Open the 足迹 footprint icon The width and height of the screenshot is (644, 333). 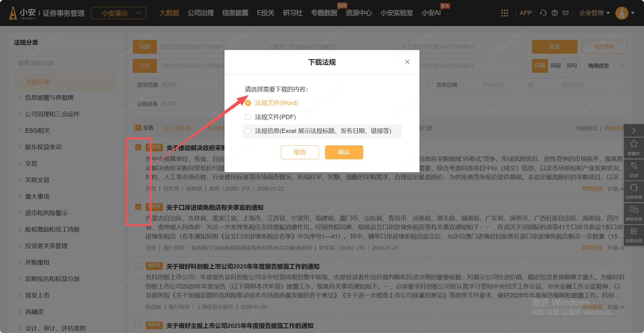click(634, 166)
